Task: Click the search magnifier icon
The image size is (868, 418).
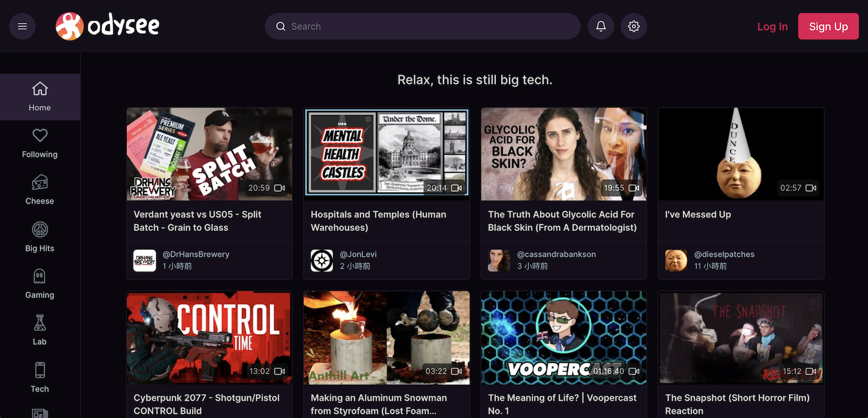Action: tap(281, 27)
